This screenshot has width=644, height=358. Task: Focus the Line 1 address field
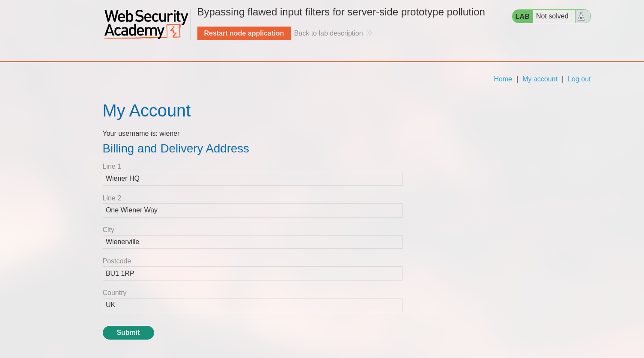pyautogui.click(x=252, y=179)
